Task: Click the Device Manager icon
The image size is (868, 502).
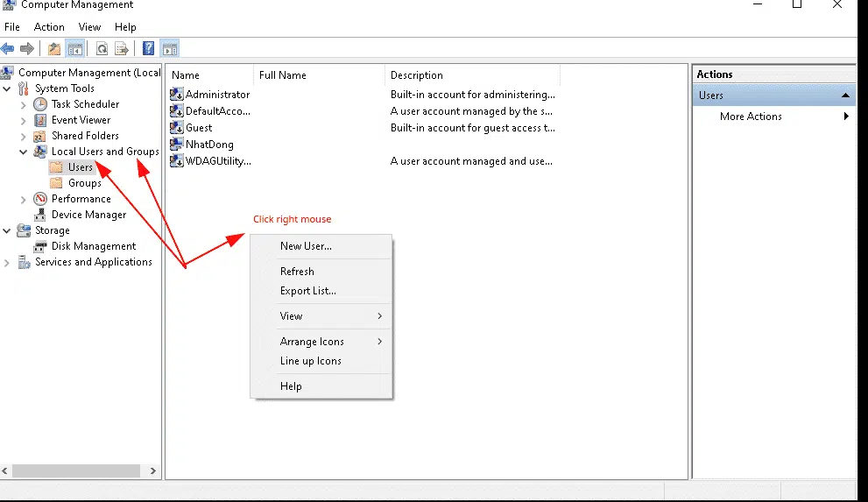Action: 40,215
